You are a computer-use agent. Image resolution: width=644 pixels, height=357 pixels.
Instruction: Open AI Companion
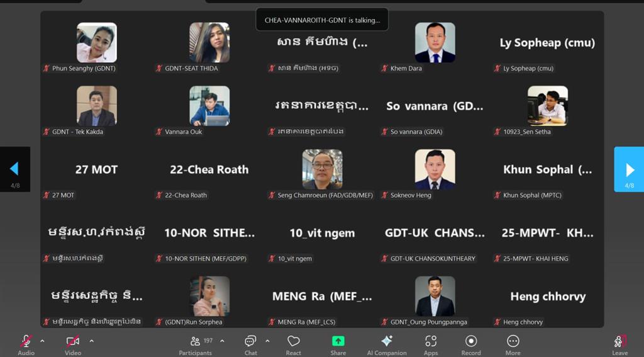tap(387, 344)
